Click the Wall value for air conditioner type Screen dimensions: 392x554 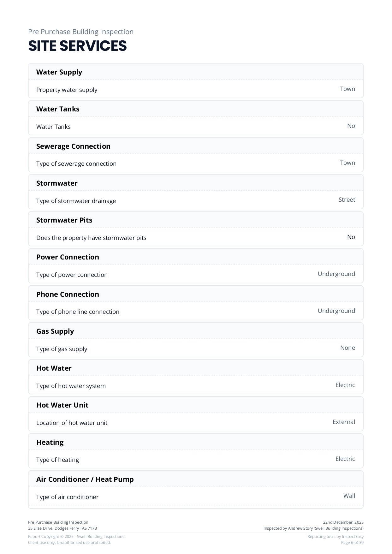pyautogui.click(x=349, y=496)
